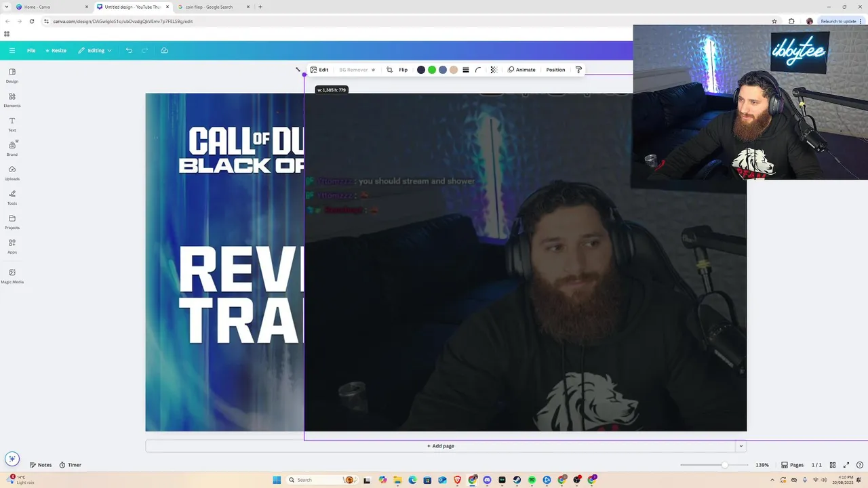Open grid view of pages
Image resolution: width=868 pixels, height=488 pixels.
coord(833,465)
